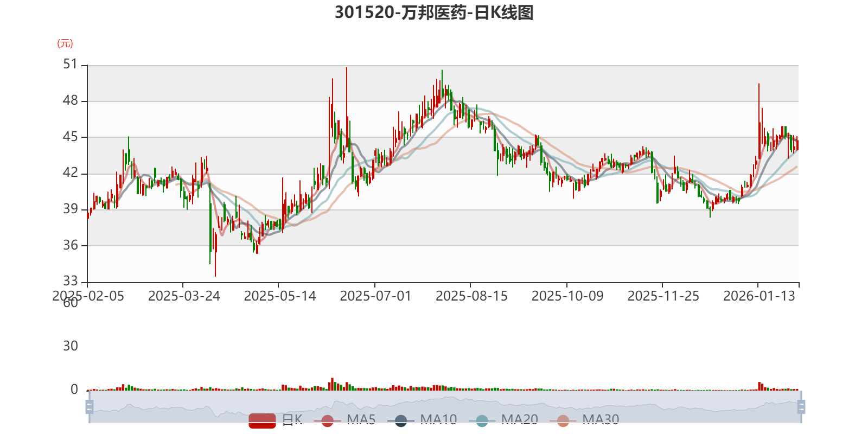Click the 2026-01-13 date label
Viewport: 868px width, 434px height.
pyautogui.click(x=759, y=296)
